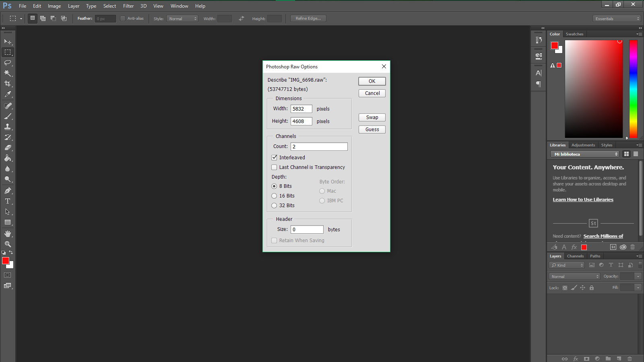
Task: Open the Opacity dropdown arrow
Action: 638,276
